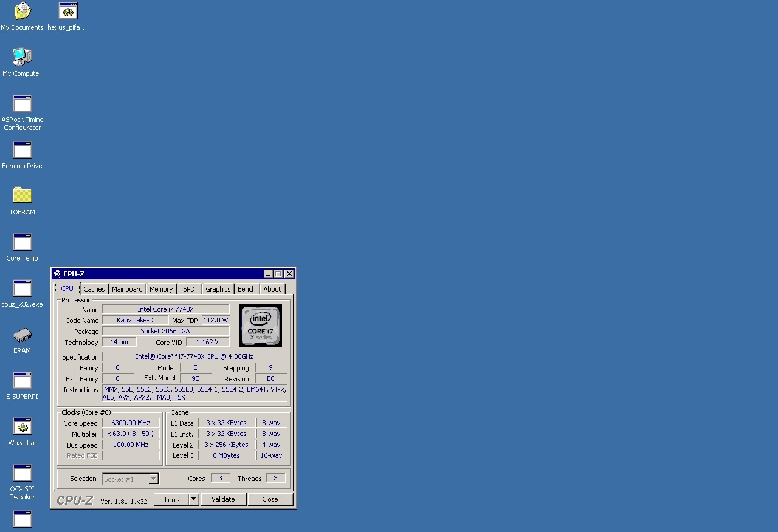Click the Level 2 4-way associativity field
Viewport: 778px width, 532px height.
pos(271,445)
